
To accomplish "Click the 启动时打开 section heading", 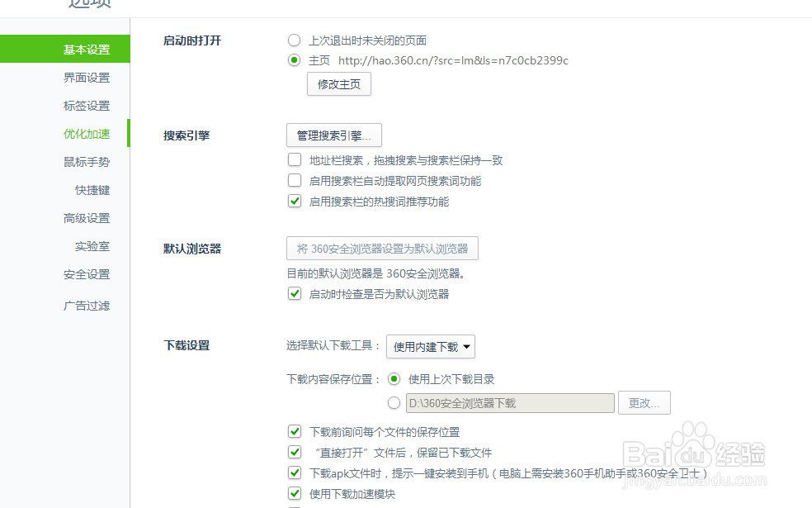I will tap(192, 40).
